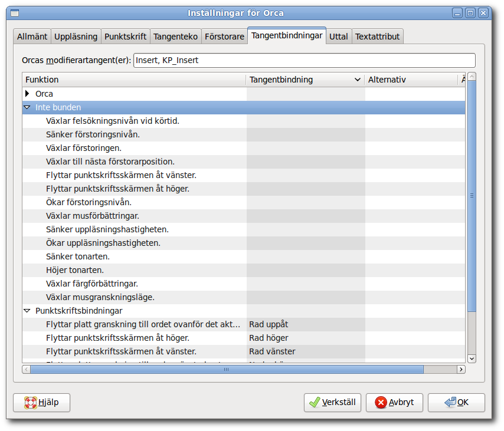Show the Förstorare tab
This screenshot has height=431, width=504.
224,37
